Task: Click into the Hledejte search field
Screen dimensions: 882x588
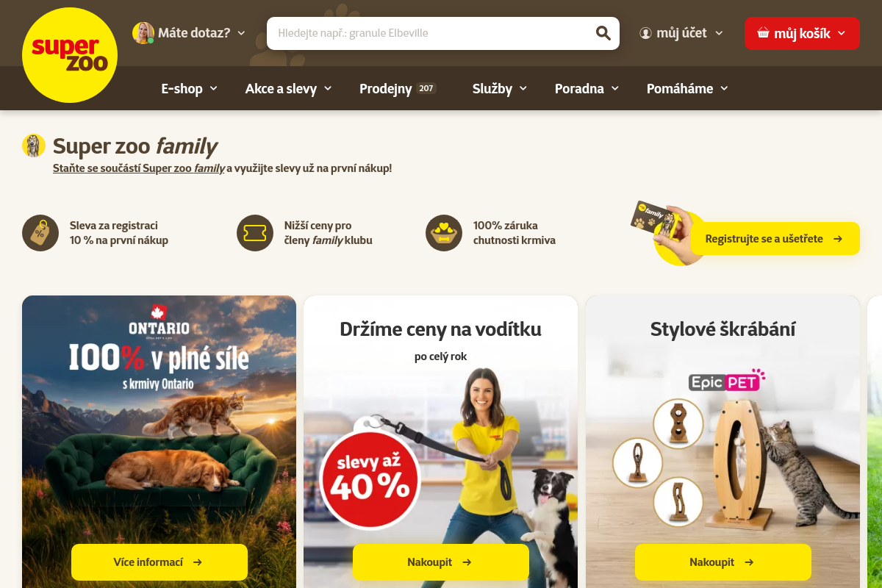Action: tap(430, 33)
